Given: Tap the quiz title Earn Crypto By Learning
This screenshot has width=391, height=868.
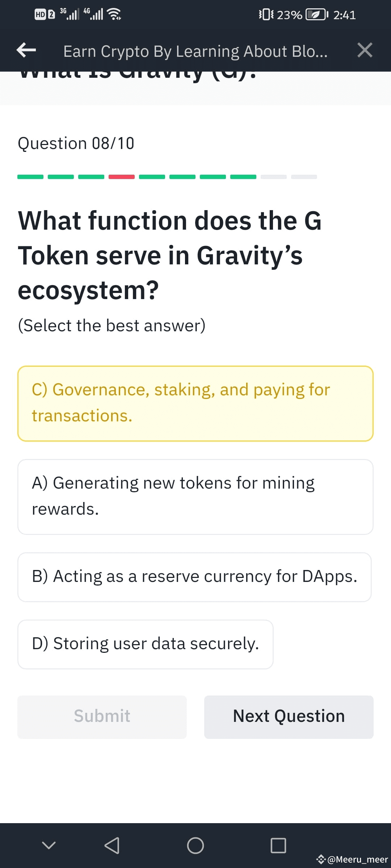Looking at the screenshot, I should 195,51.
